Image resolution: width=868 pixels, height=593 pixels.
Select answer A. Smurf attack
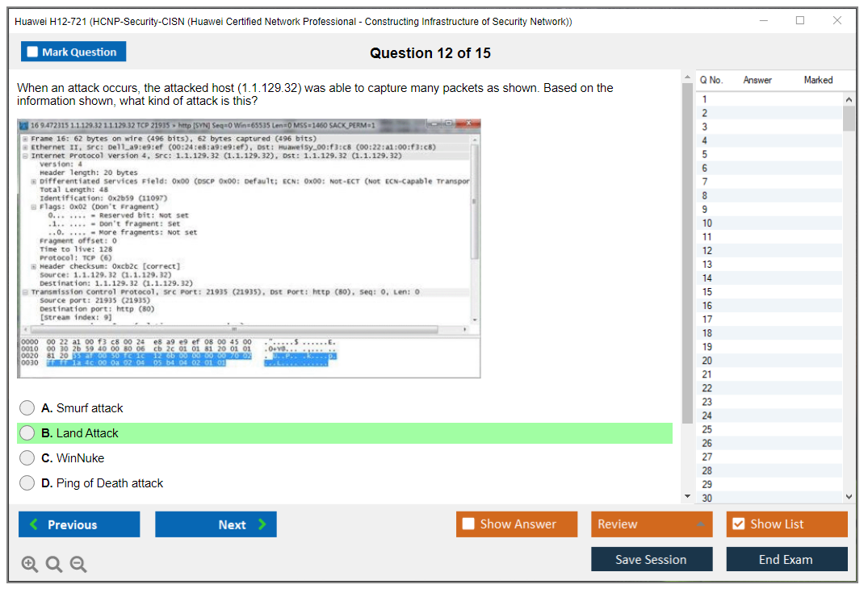[27, 408]
